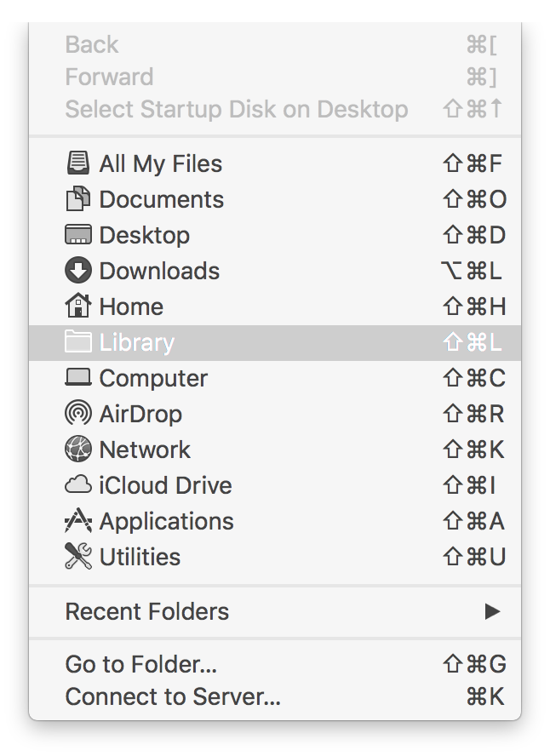Click the Utilities tools icon

point(77,557)
